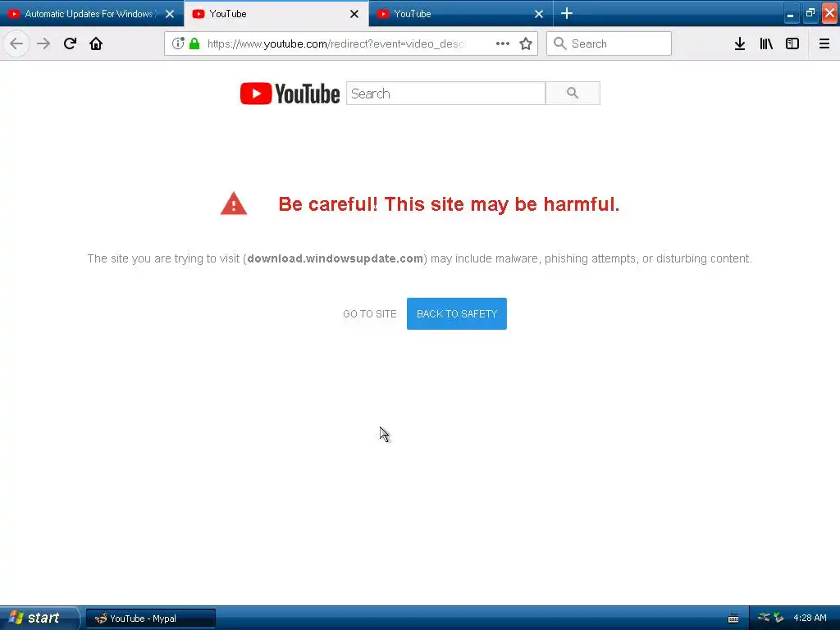Open the browser hamburger menu
This screenshot has width=840, height=630.
point(824,43)
